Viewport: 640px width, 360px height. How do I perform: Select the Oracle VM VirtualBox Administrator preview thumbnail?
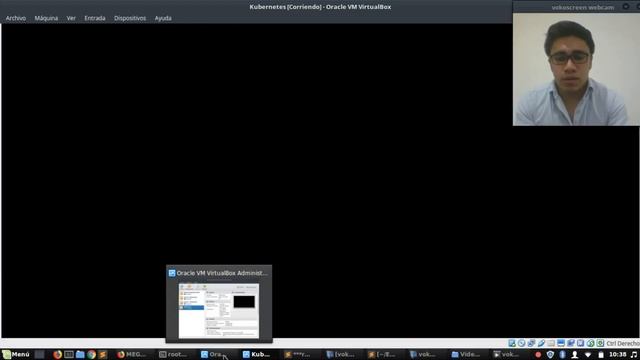[219, 311]
